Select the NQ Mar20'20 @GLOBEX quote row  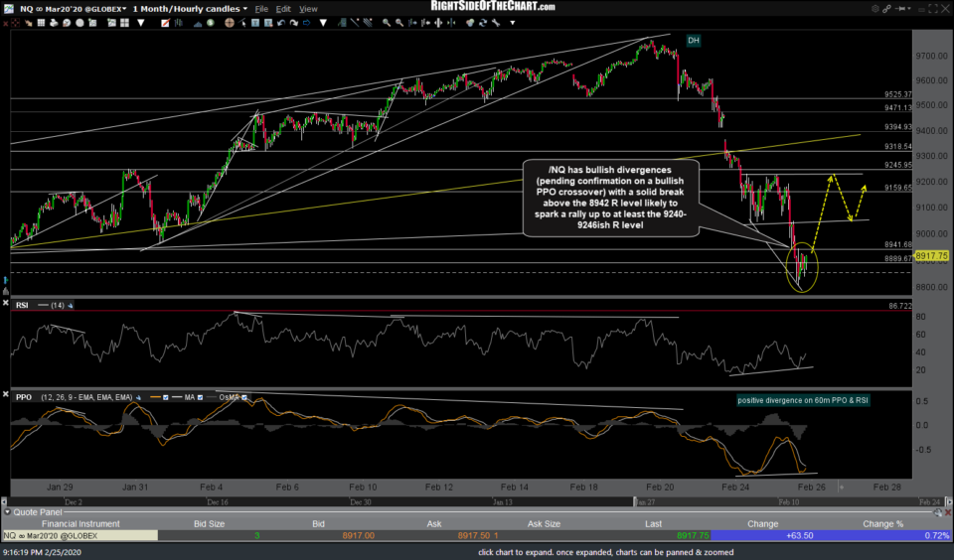point(476,536)
